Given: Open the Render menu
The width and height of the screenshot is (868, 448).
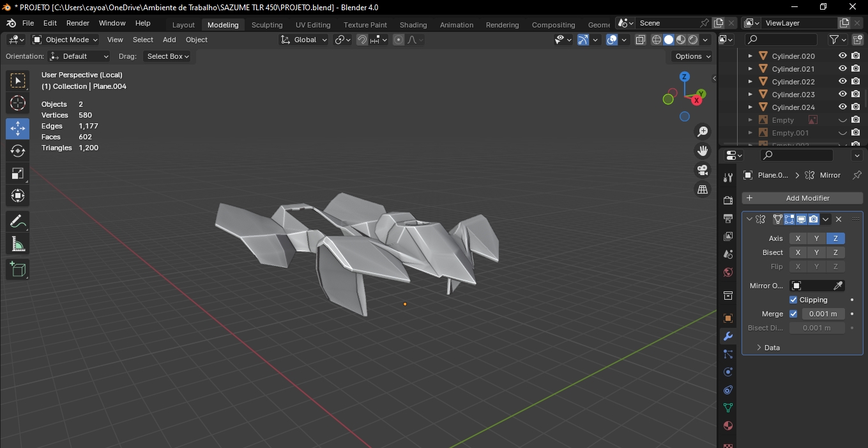Looking at the screenshot, I should point(78,23).
